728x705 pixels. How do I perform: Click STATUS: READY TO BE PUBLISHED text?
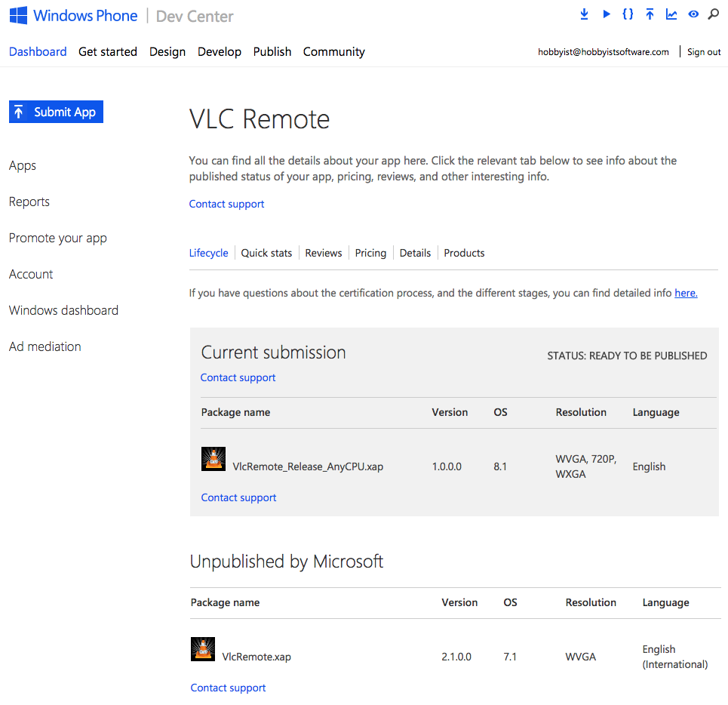(627, 356)
